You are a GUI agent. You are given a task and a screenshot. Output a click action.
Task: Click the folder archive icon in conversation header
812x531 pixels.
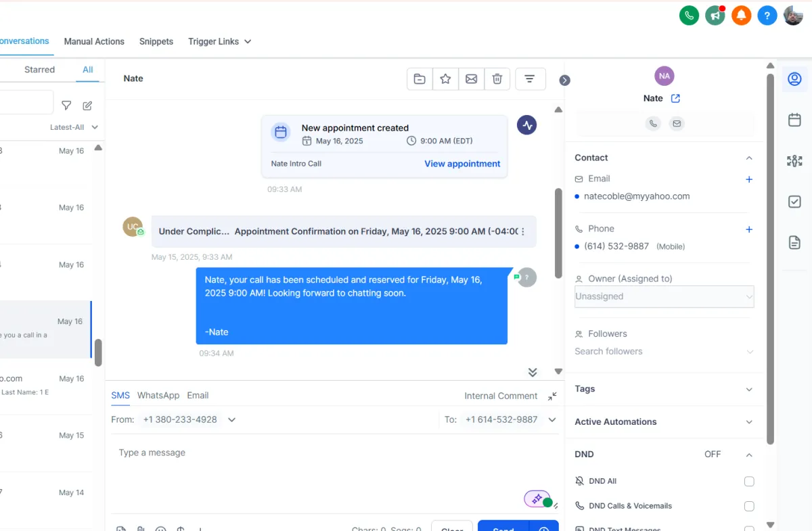pyautogui.click(x=420, y=79)
